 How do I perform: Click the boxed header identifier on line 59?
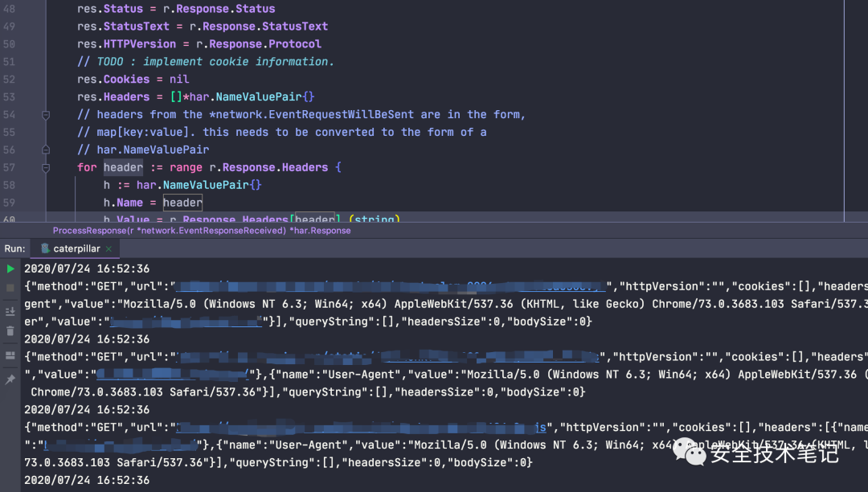(x=182, y=203)
